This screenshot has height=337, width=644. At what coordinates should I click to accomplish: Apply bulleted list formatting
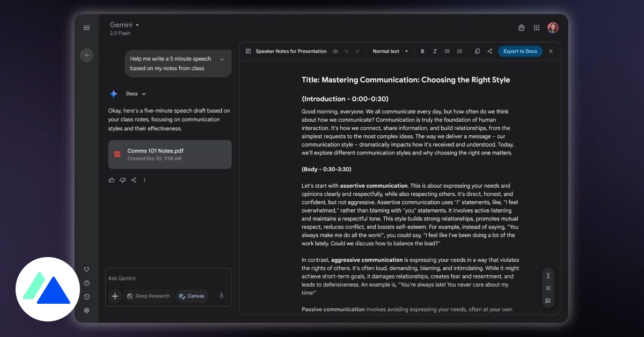click(447, 51)
